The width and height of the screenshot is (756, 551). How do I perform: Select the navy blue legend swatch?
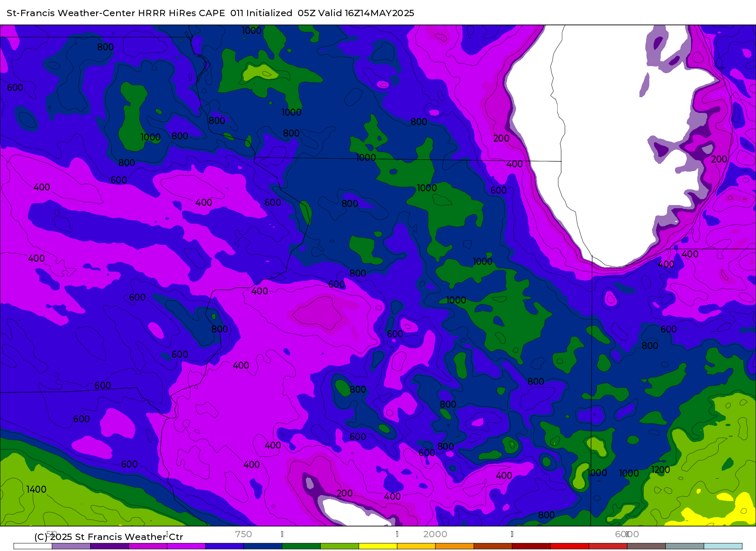tap(263, 546)
